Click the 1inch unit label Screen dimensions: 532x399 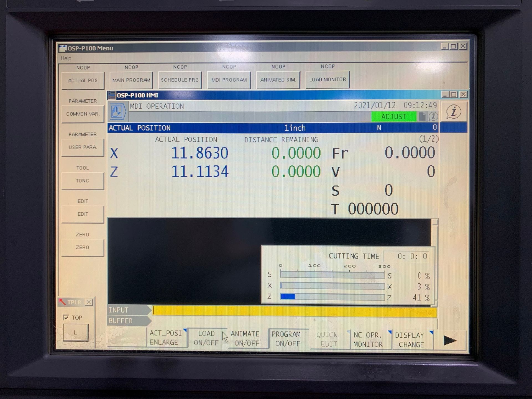pyautogui.click(x=295, y=128)
